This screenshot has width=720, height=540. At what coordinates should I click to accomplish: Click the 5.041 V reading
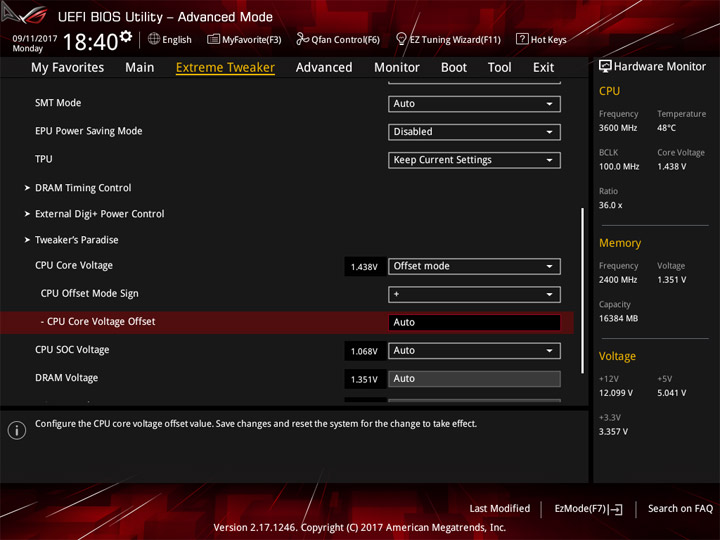coord(671,393)
